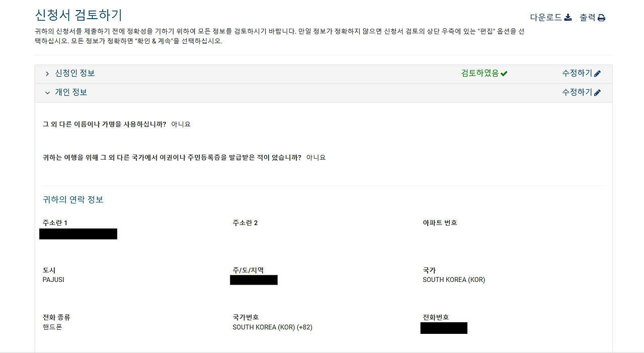Click the redacted 전화번호 value
644x353 pixels.
444,328
